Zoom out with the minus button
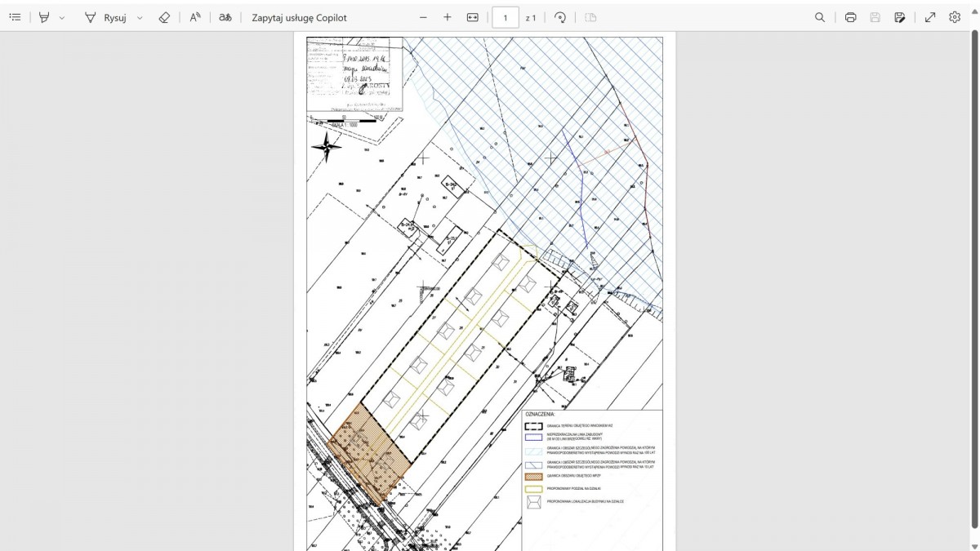The image size is (980, 551). (x=423, y=17)
